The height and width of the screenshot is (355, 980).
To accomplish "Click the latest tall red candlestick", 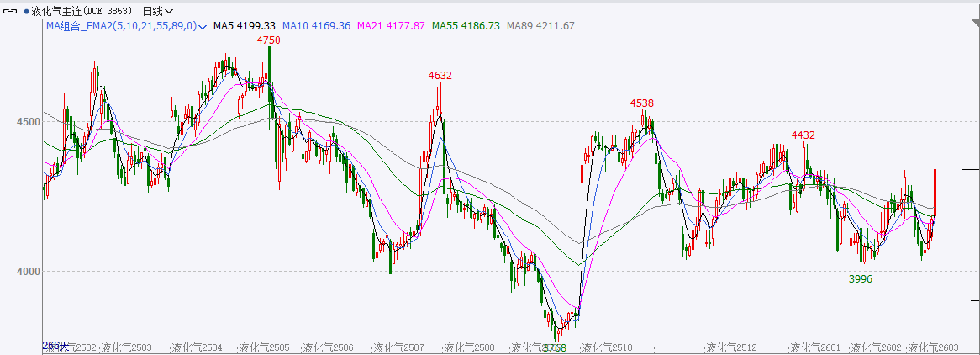I will click(x=935, y=193).
